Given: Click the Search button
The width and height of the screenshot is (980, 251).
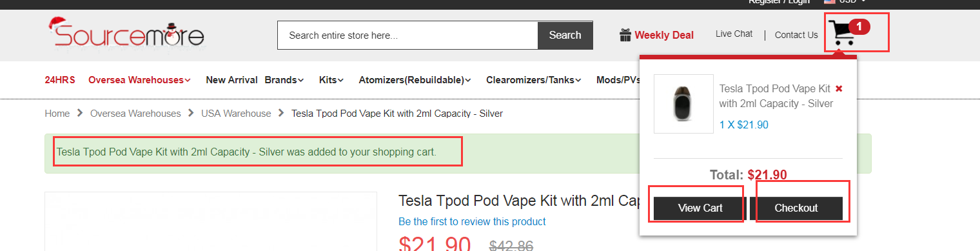Looking at the screenshot, I should point(565,35).
